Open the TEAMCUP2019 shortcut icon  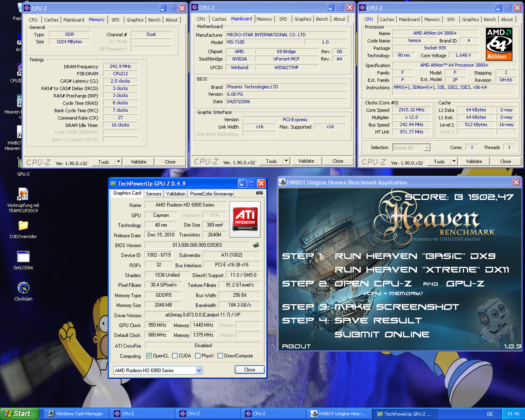pos(23,194)
